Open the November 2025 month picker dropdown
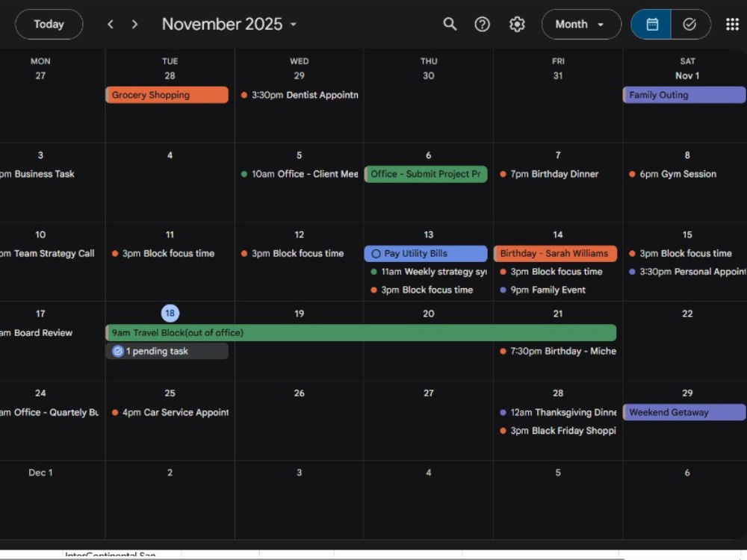This screenshot has width=747, height=560. click(229, 25)
